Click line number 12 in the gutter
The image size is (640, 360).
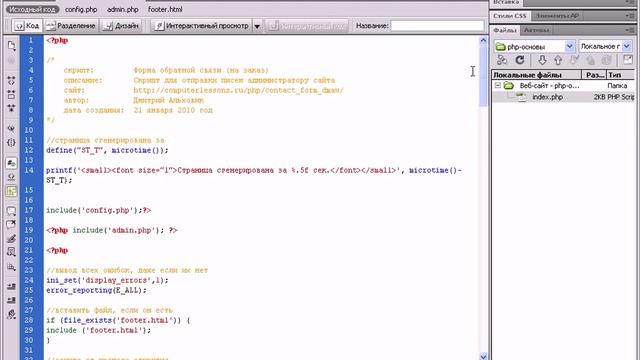point(29,150)
